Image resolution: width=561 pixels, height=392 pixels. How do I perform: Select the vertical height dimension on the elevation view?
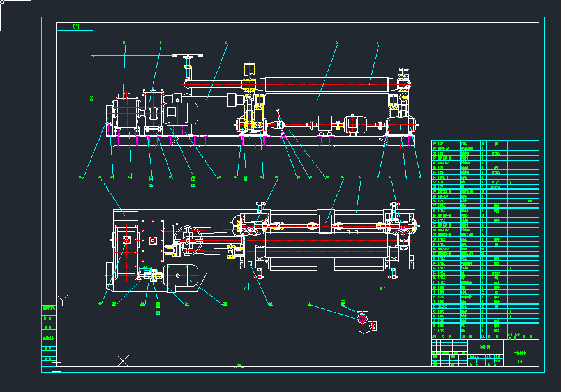93,96
